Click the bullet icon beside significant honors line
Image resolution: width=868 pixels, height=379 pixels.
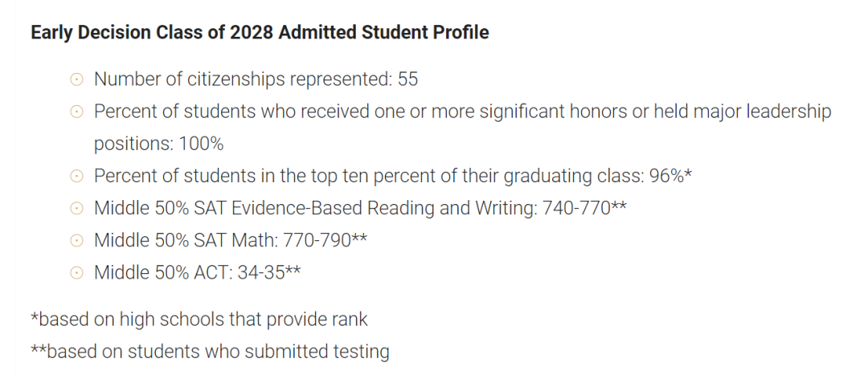pos(76,112)
